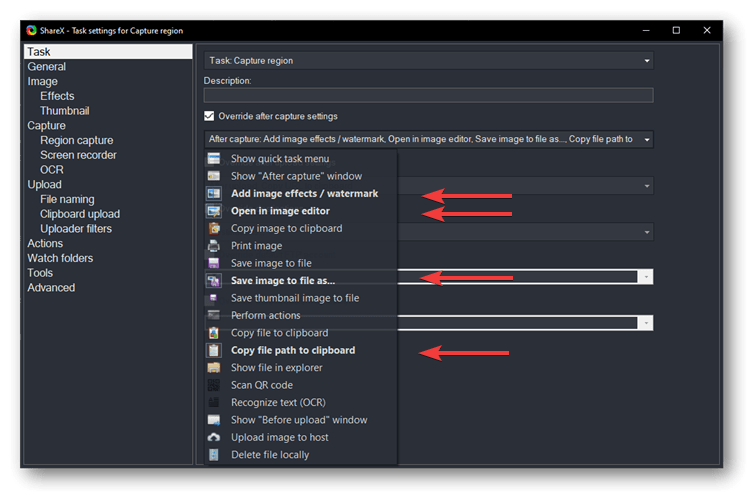Uncheck Override after capture settings
The image size is (750, 495).
(209, 116)
